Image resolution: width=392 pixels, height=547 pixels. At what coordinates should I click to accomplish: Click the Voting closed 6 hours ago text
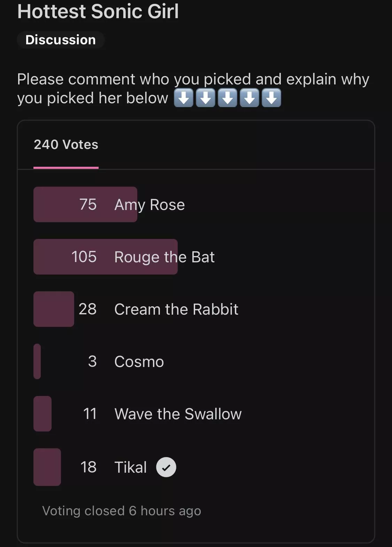click(x=122, y=510)
